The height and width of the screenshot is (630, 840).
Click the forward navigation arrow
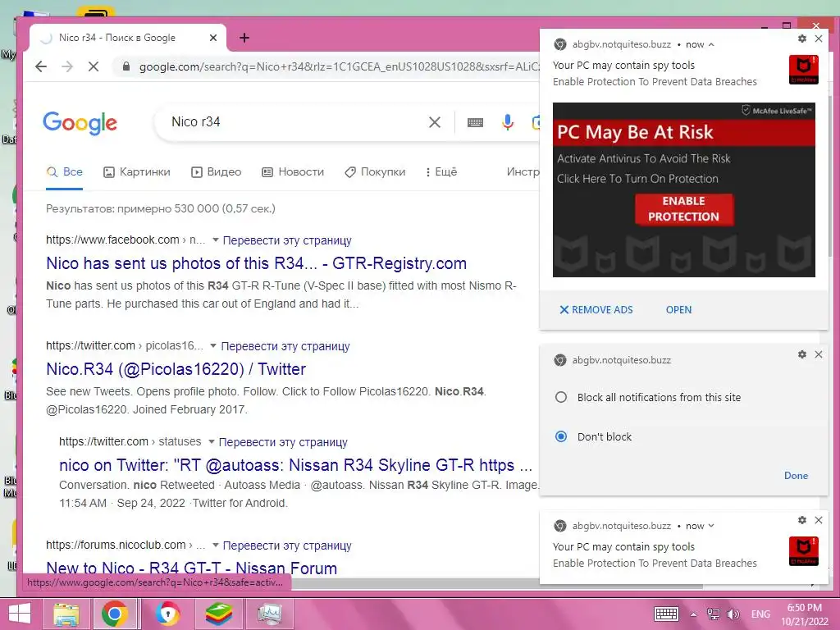tap(67, 66)
